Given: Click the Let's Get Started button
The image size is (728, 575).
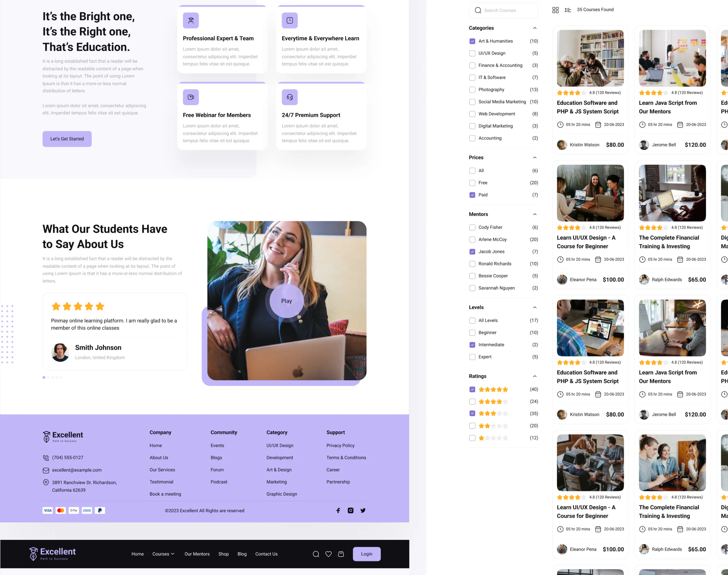Looking at the screenshot, I should (x=67, y=139).
